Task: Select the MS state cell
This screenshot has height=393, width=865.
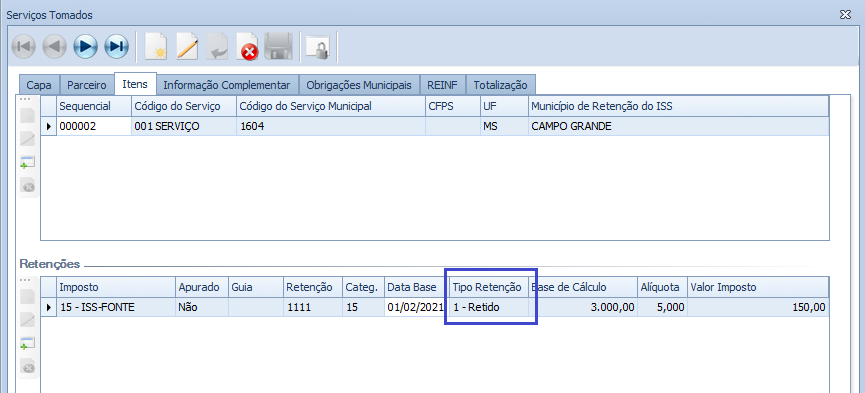Action: click(504, 126)
